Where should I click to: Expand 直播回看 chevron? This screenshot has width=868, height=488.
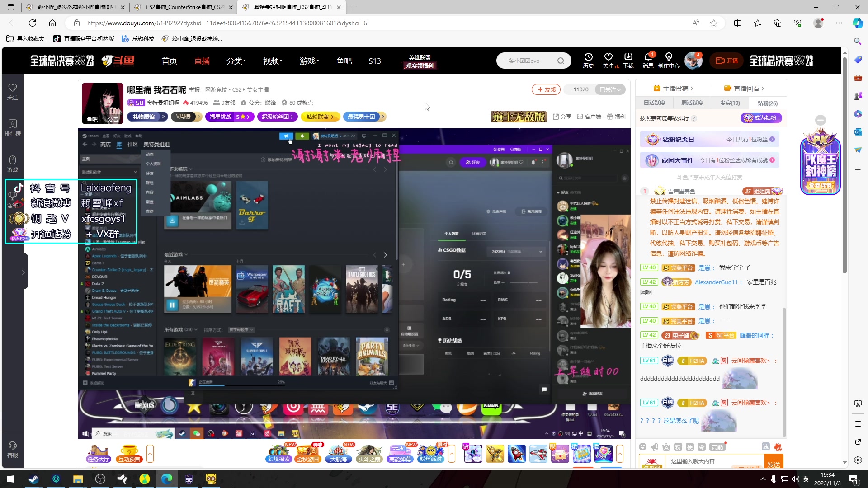(x=763, y=89)
